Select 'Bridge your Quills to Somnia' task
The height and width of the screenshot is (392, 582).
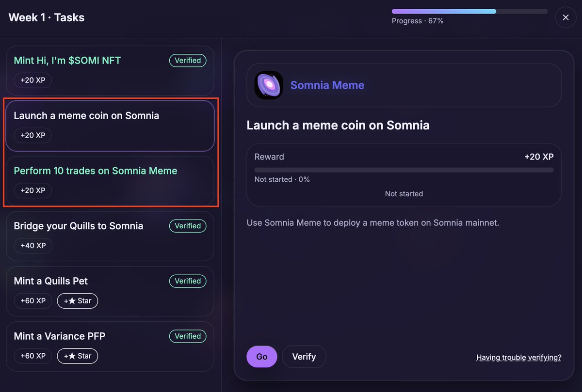pos(110,236)
